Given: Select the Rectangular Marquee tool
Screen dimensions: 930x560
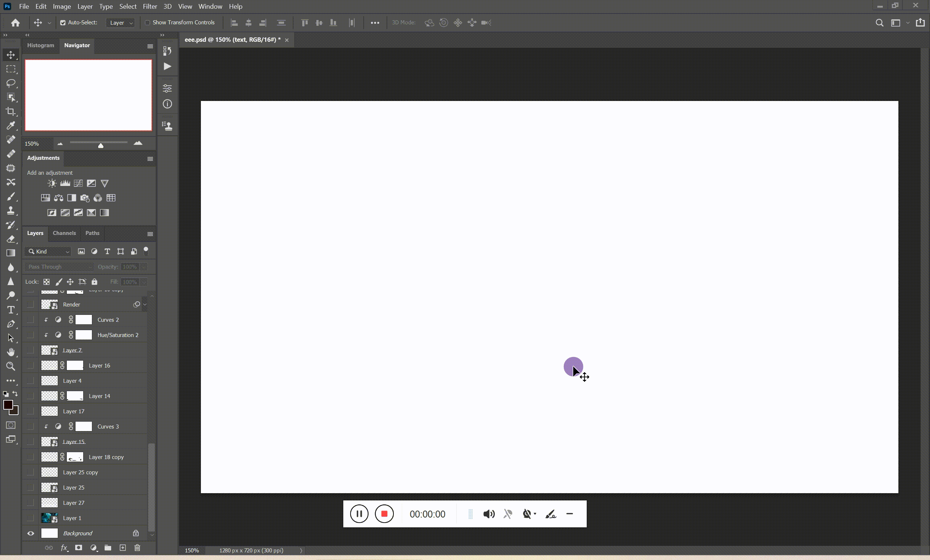Looking at the screenshot, I should coord(11,69).
